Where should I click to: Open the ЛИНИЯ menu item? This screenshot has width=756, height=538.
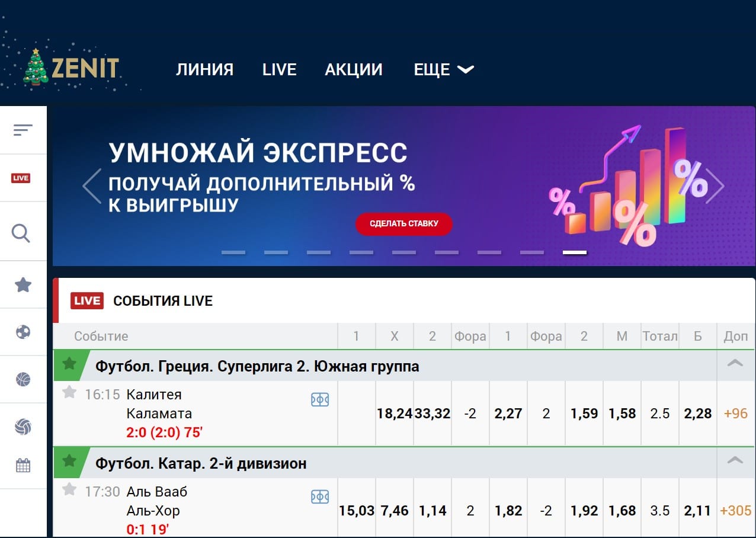tap(204, 69)
